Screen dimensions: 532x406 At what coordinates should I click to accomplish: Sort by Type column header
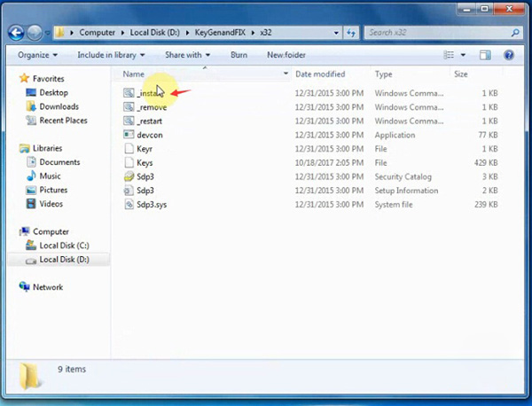[x=383, y=74]
